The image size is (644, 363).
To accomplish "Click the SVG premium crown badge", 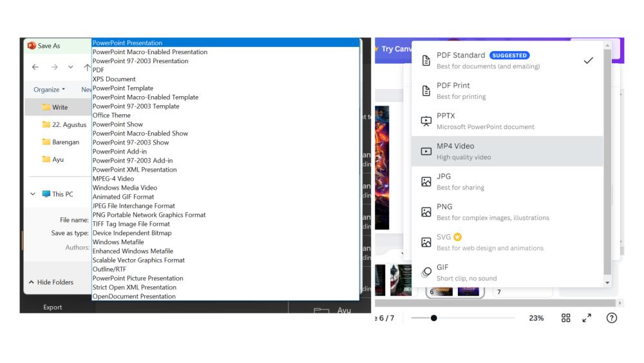I will 457,237.
